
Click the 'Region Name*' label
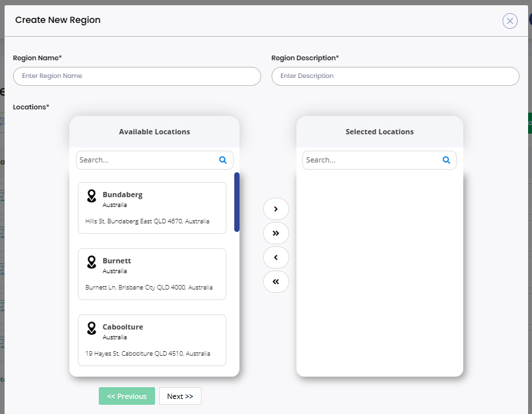point(37,58)
